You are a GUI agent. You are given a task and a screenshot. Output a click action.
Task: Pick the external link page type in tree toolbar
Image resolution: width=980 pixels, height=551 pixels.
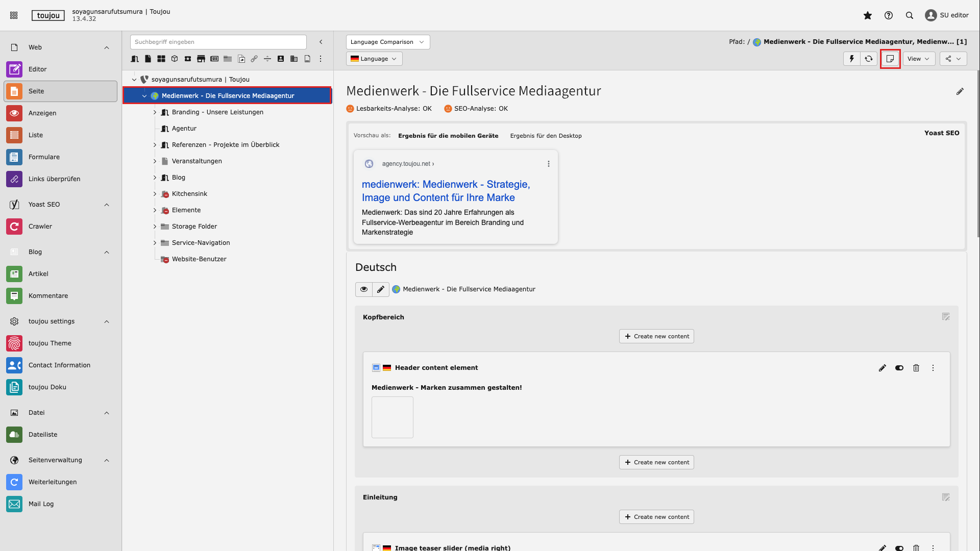pyautogui.click(x=254, y=59)
